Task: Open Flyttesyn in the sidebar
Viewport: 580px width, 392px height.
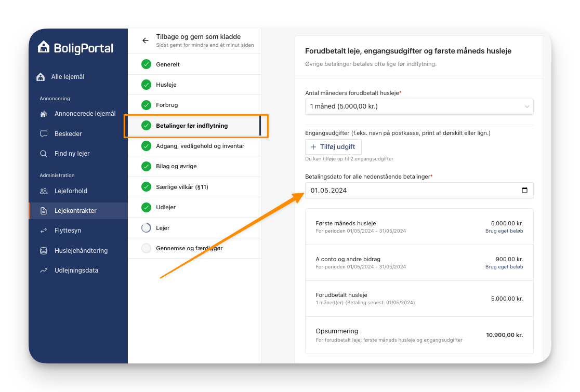Action: click(78, 231)
